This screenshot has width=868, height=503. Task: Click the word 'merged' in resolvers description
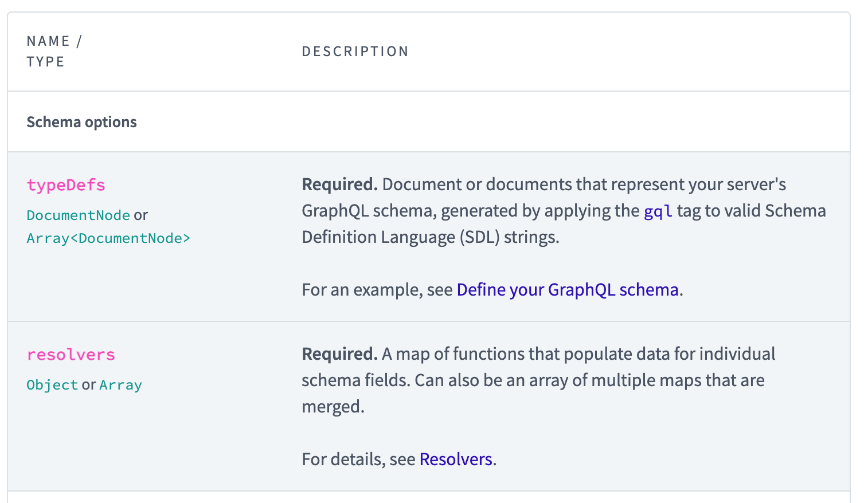pyautogui.click(x=332, y=407)
